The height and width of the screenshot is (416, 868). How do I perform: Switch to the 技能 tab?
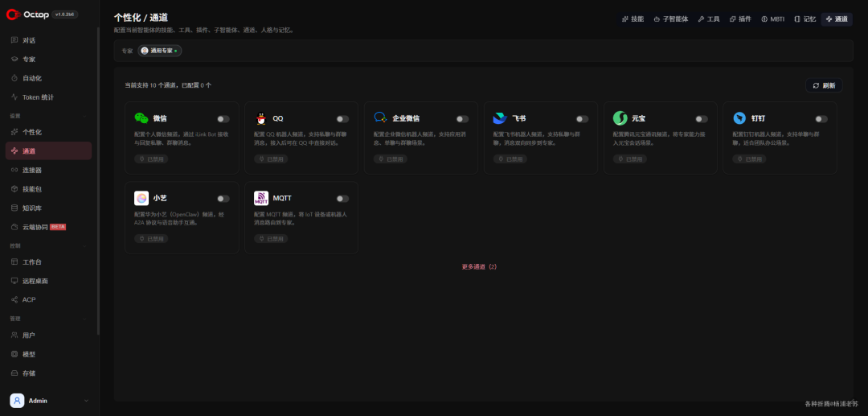tap(633, 19)
